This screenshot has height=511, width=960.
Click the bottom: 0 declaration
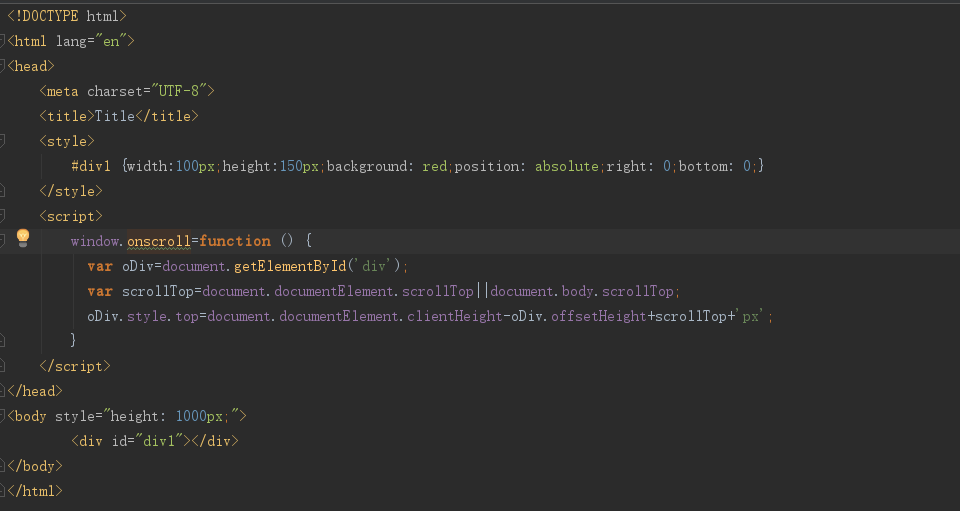click(714, 166)
